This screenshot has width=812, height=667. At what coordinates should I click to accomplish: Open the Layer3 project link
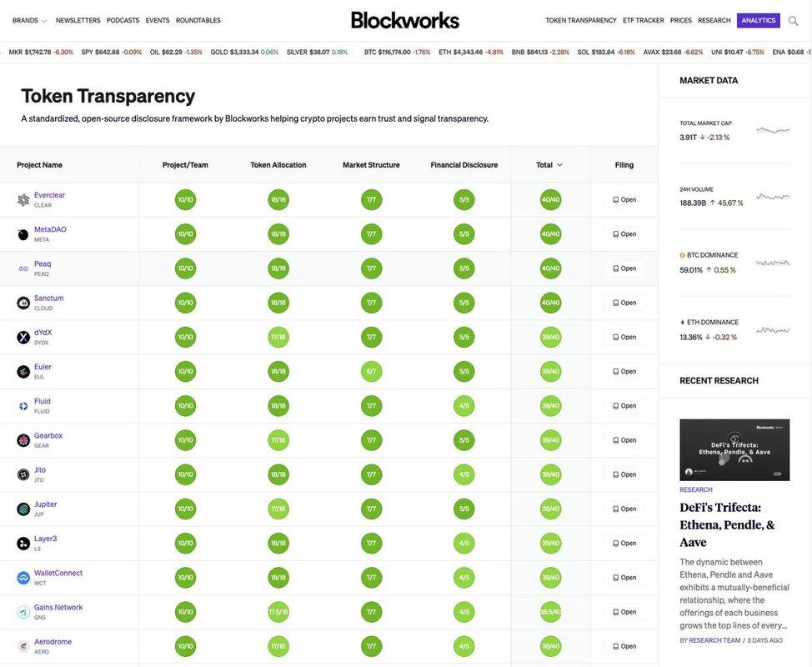(46, 539)
